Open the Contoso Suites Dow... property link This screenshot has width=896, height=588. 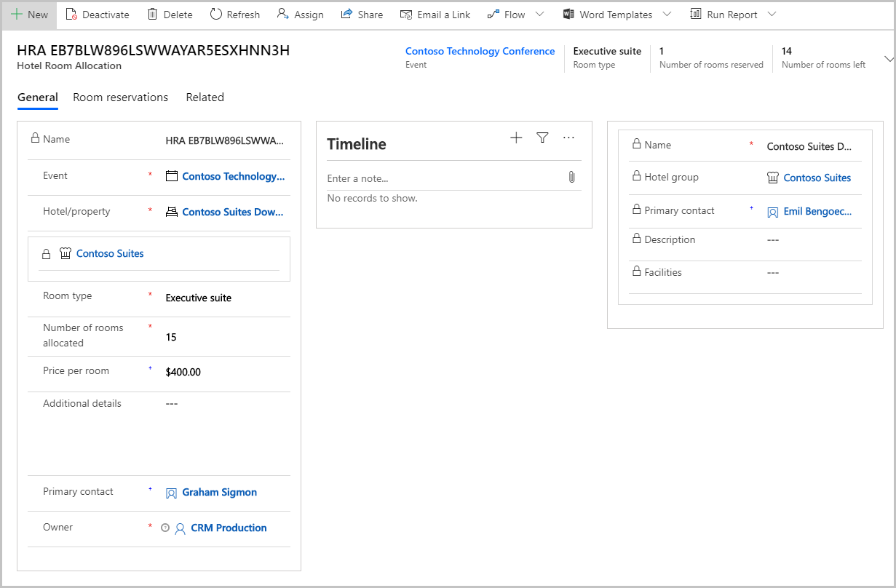coord(234,212)
